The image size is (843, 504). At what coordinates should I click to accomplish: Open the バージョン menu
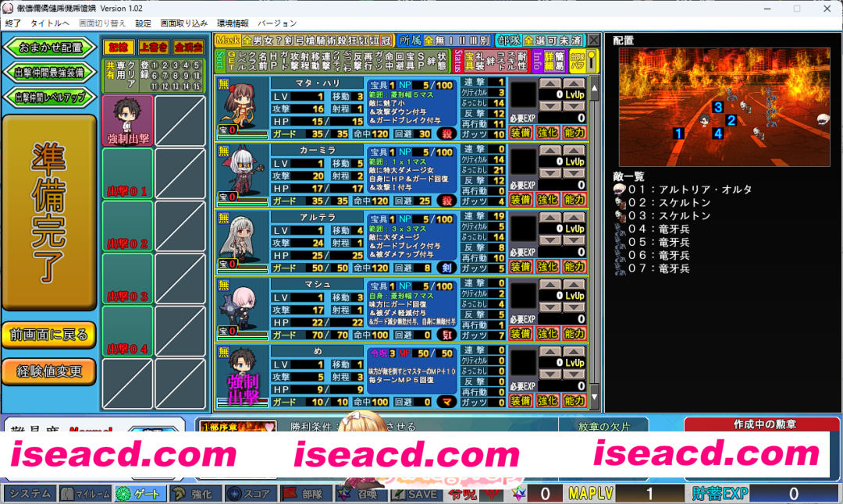coord(277,23)
